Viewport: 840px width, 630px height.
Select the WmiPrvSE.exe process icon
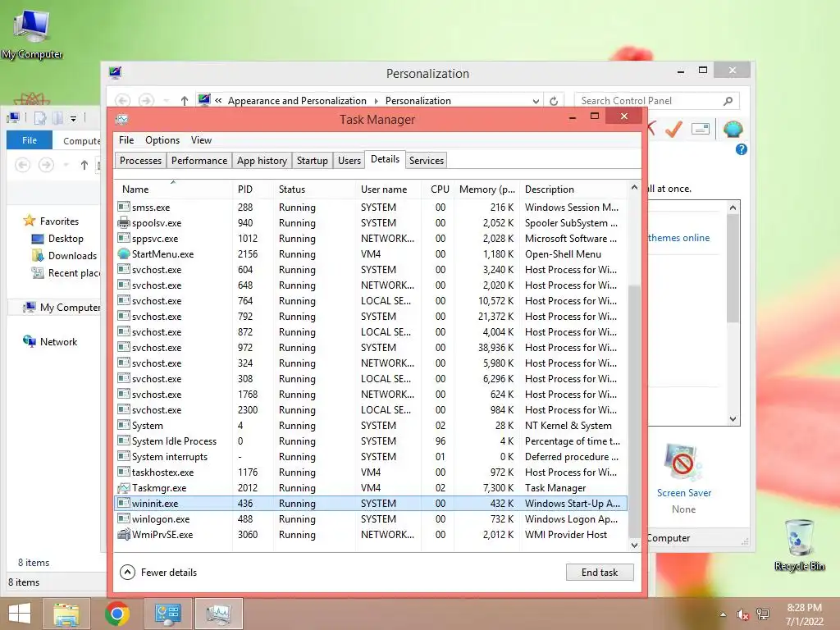[124, 535]
